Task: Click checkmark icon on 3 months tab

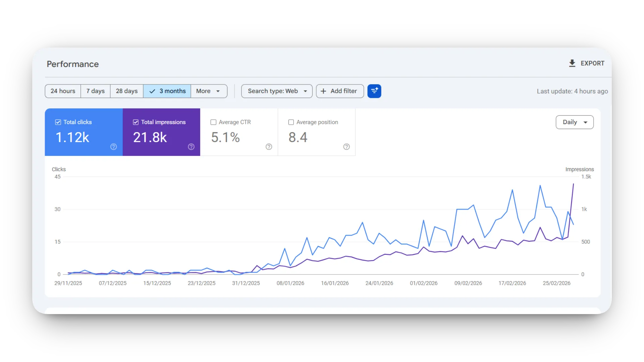Action: point(152,91)
